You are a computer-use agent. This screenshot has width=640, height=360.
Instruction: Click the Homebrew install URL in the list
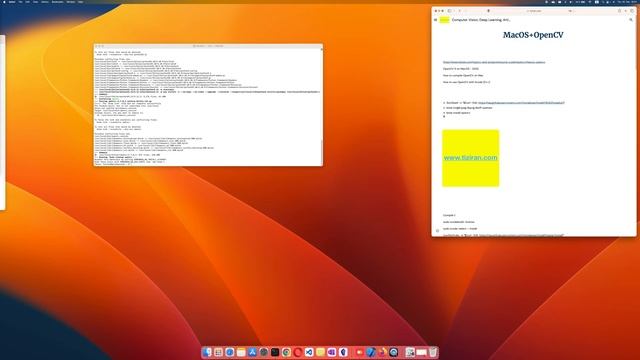click(x=521, y=103)
